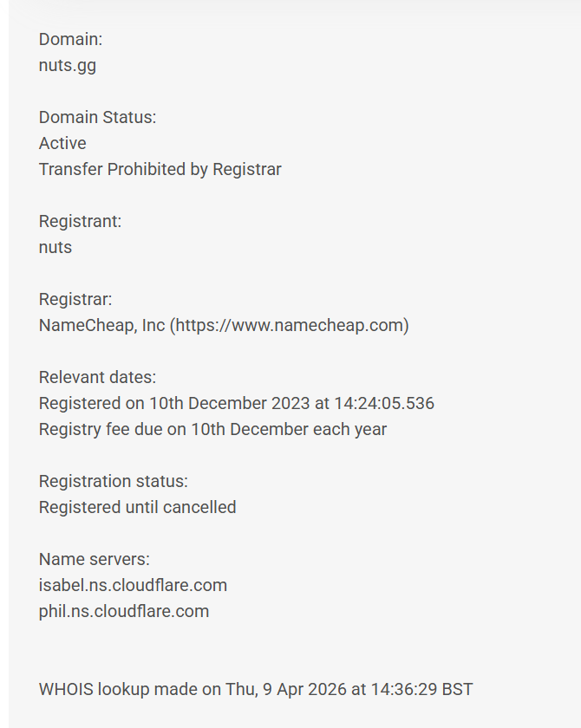This screenshot has height=728, width=581.
Task: Click the "Domain:" heading label
Action: tap(70, 39)
